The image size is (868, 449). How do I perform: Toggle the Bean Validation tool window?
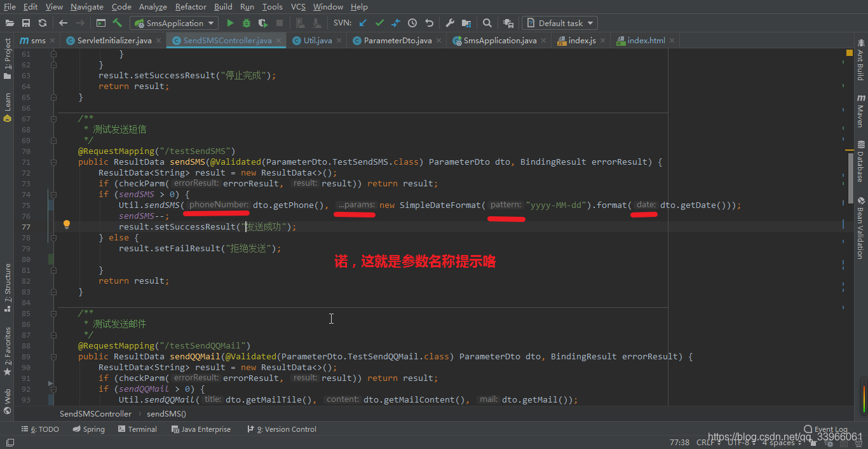(860, 227)
